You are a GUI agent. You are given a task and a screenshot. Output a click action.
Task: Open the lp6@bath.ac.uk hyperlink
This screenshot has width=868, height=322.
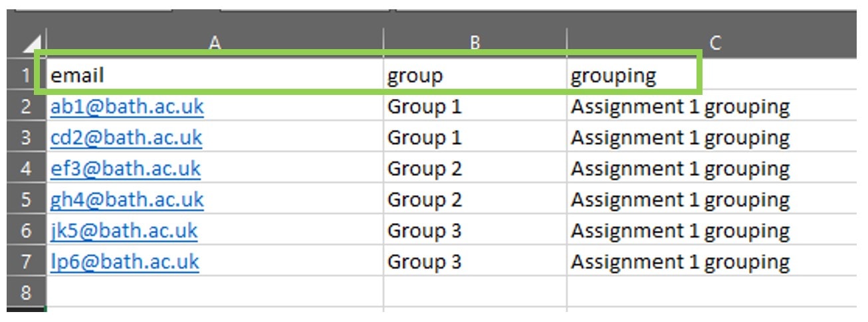124,262
